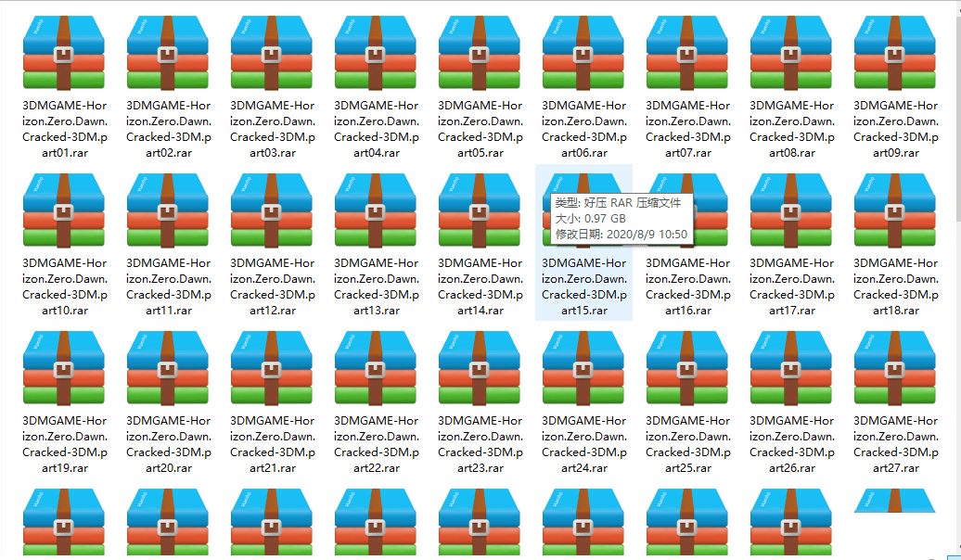The height and width of the screenshot is (560, 961).
Task: Click the part18.rar archive icon
Action: point(895,210)
